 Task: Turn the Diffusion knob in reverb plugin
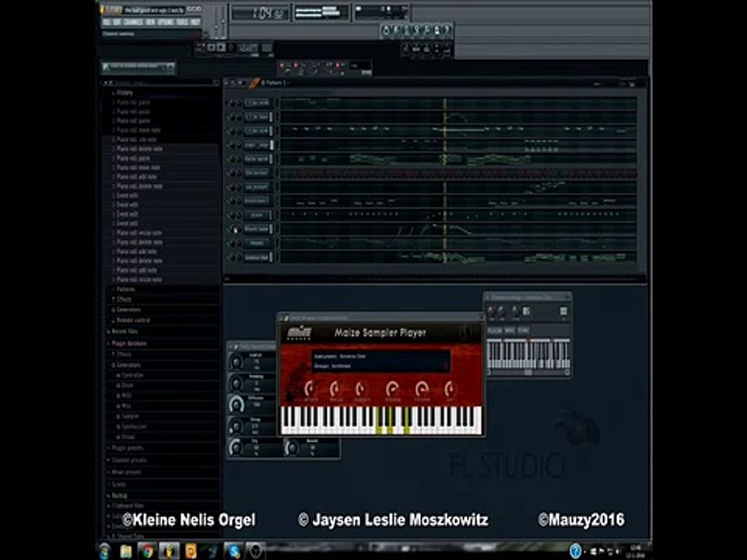coord(236,405)
